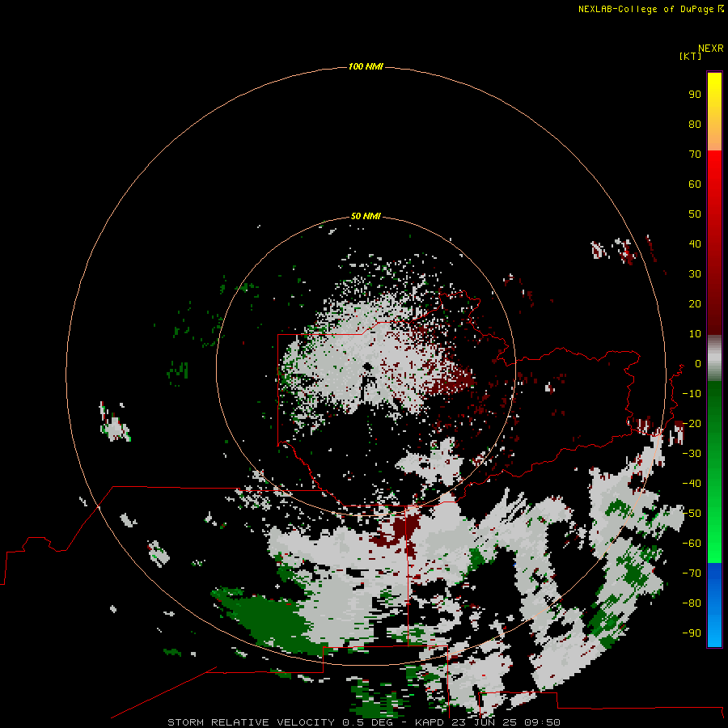Click the -10 value on the velocity scale
728x728 pixels.
click(x=692, y=394)
